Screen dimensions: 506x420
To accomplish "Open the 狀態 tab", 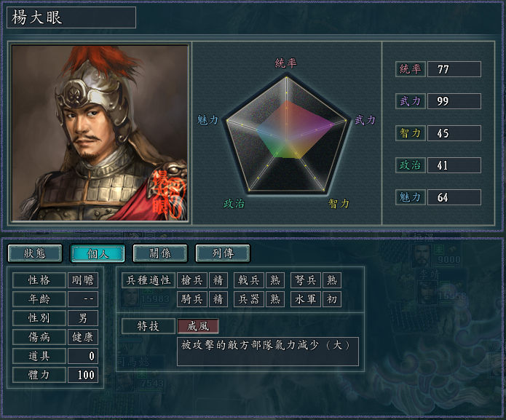I will point(35,253).
